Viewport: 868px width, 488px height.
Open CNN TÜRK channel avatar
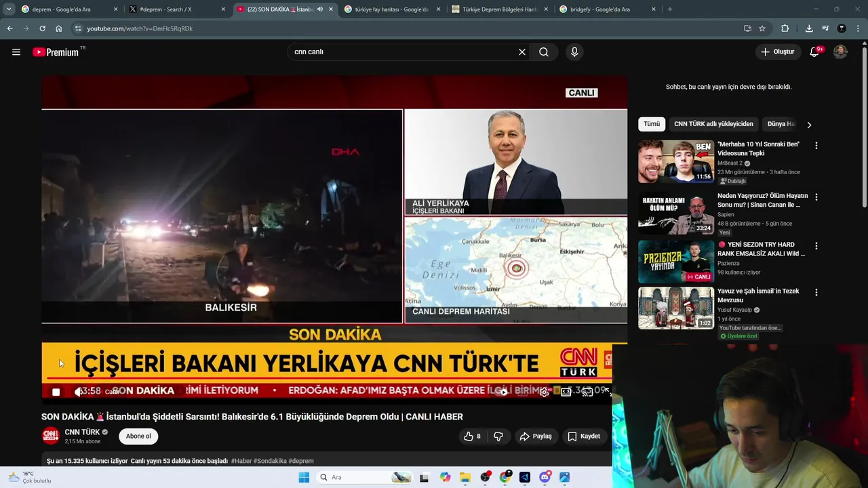50,436
